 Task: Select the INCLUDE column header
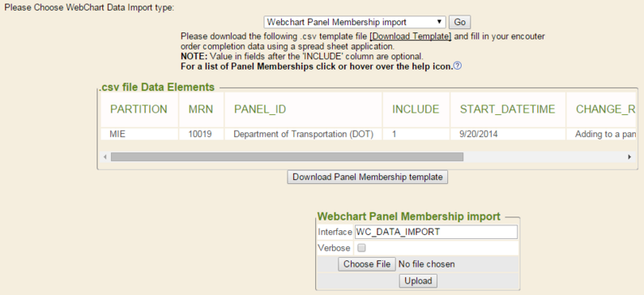pyautogui.click(x=416, y=109)
